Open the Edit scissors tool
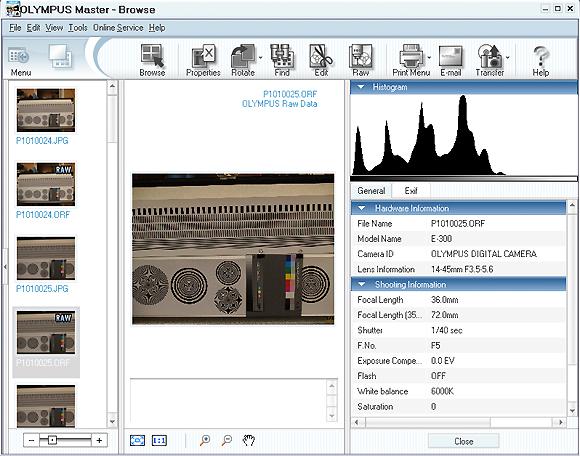 point(321,60)
